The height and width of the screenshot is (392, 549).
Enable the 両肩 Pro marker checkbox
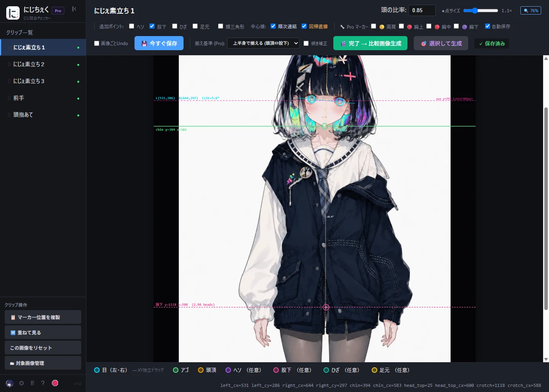point(374,26)
